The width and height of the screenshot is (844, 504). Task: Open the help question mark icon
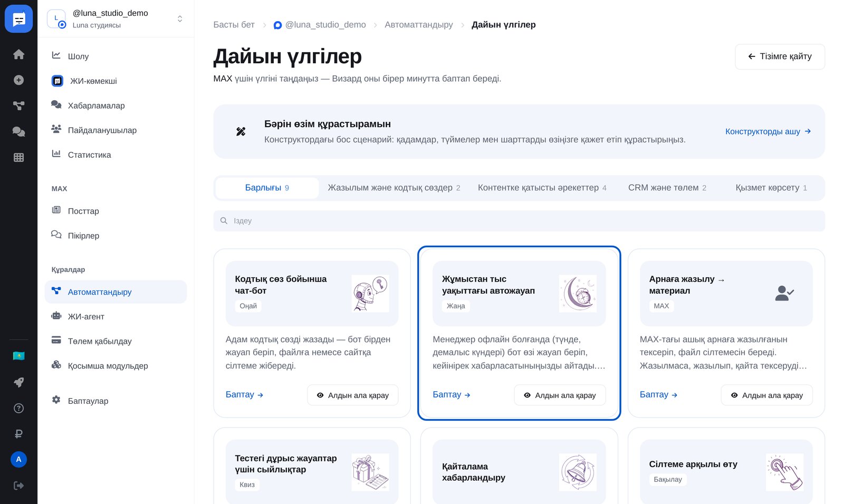point(18,408)
